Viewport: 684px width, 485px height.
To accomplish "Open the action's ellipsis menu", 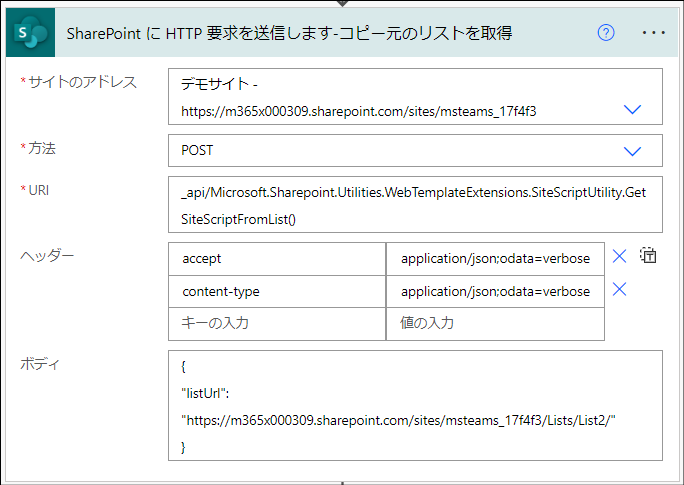I will click(653, 33).
